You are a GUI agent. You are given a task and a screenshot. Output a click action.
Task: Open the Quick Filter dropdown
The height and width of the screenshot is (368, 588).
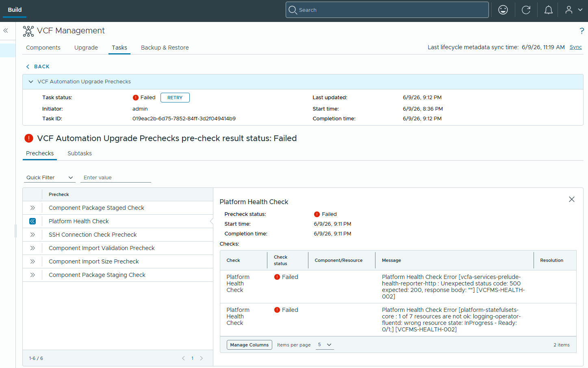click(x=50, y=178)
